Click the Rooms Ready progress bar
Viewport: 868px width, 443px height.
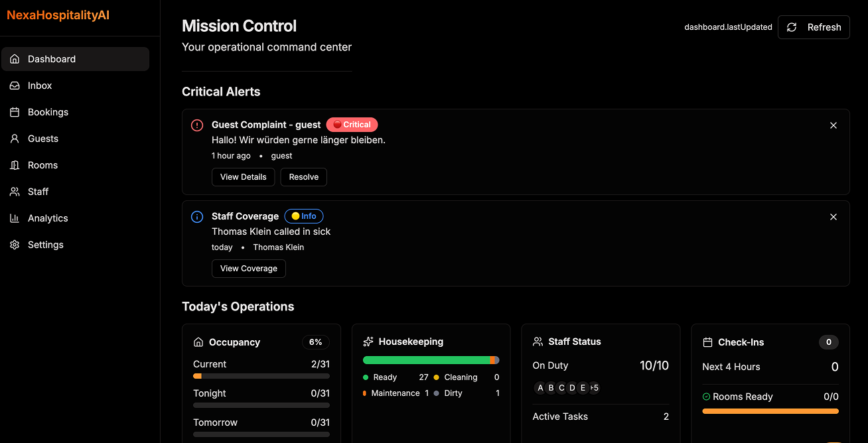(x=770, y=411)
